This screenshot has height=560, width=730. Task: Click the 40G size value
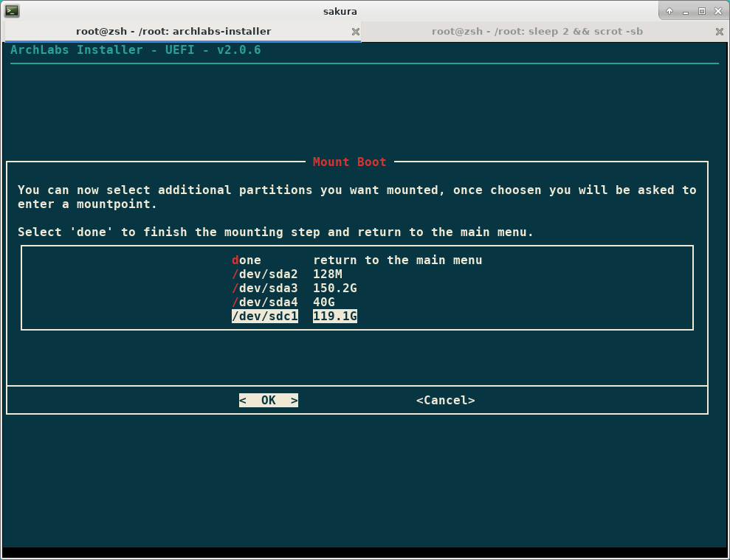click(x=324, y=302)
